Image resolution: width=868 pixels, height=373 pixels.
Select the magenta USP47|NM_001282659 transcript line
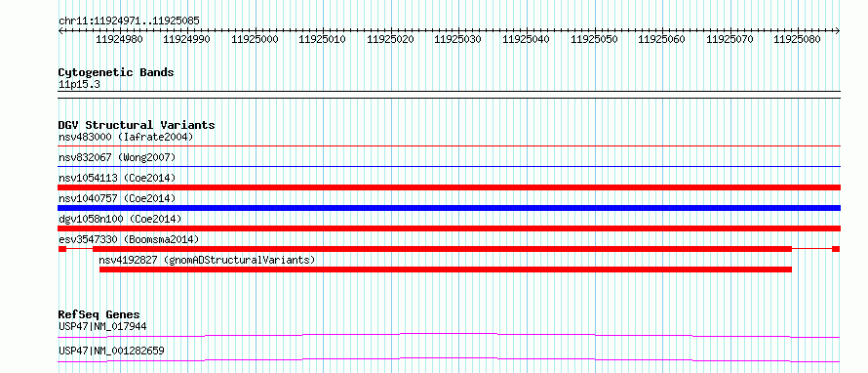click(x=449, y=359)
